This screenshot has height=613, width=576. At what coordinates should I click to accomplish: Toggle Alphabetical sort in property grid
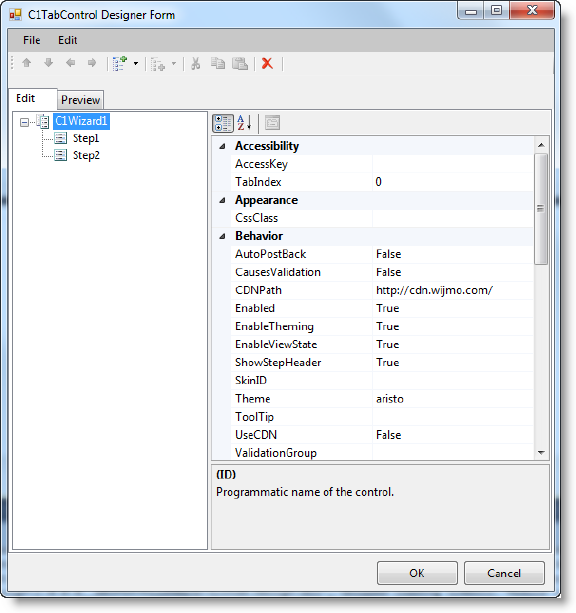click(244, 123)
